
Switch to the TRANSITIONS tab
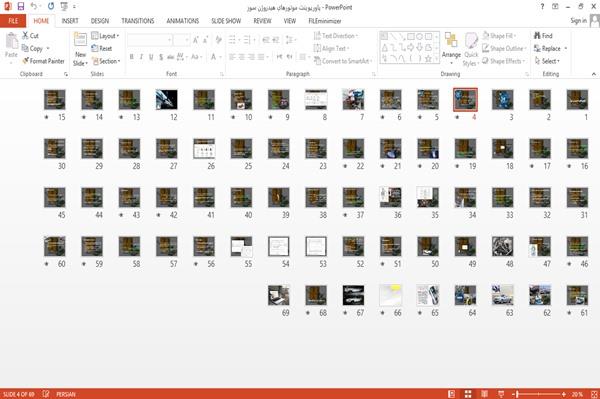pyautogui.click(x=138, y=21)
